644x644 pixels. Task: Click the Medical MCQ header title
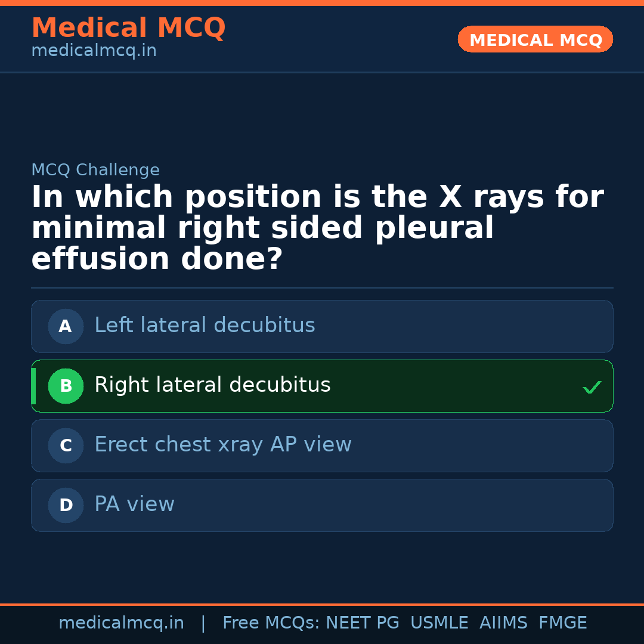pyautogui.click(x=128, y=28)
